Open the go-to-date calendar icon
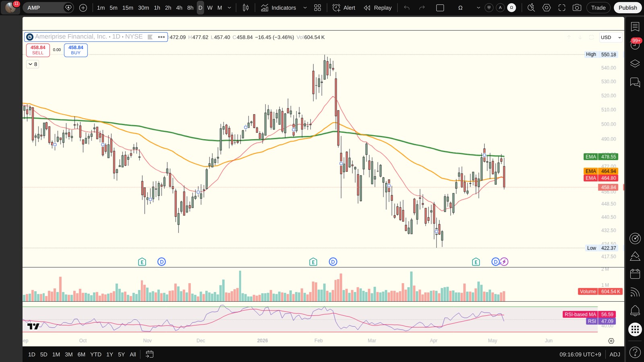644x362 pixels. tap(149, 354)
